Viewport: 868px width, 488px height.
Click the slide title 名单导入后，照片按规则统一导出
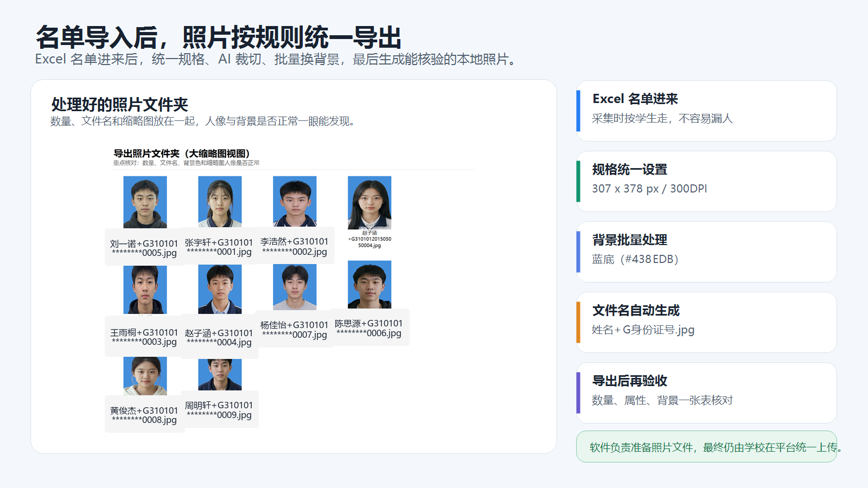point(219,37)
